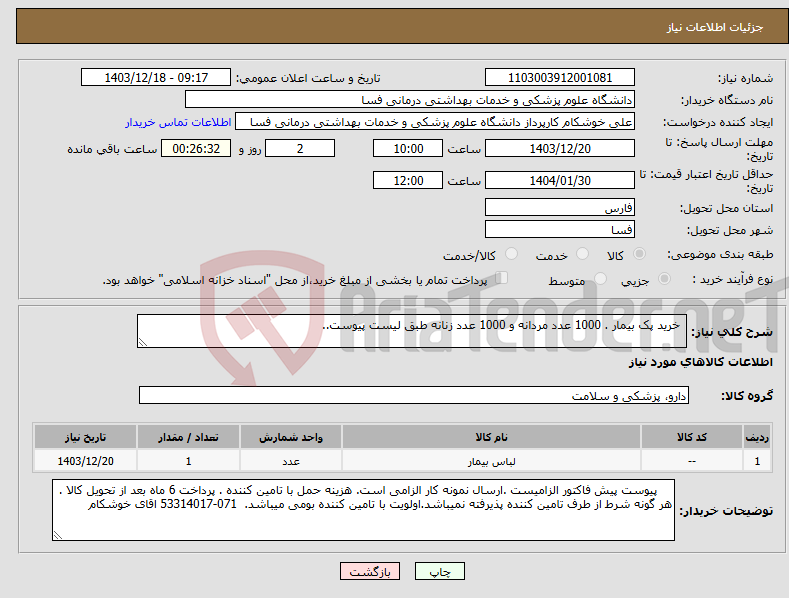Click the اطلاعات کالاهای مورد نیاز heading

(x=700, y=362)
